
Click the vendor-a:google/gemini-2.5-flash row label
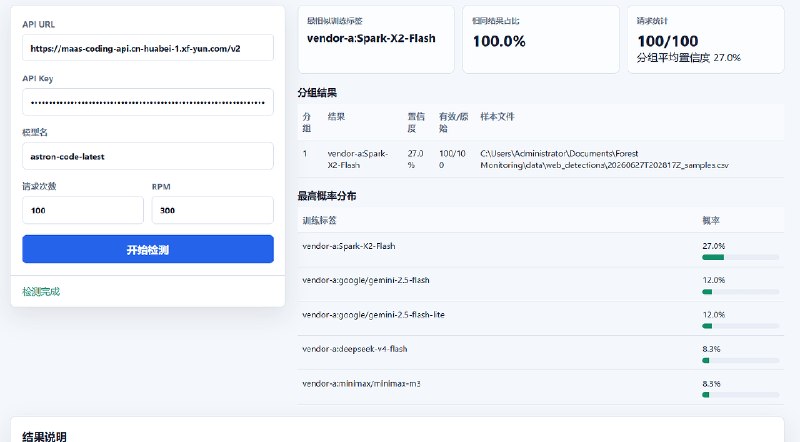point(366,280)
